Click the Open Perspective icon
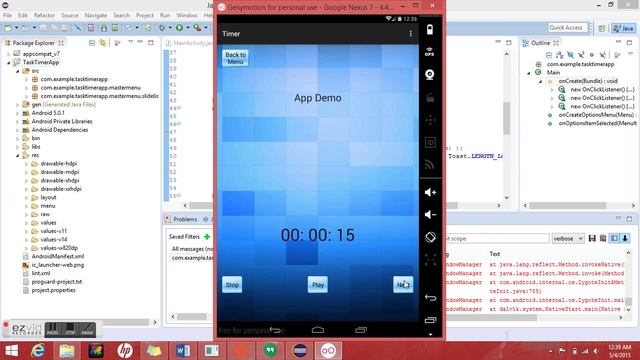 [x=602, y=28]
